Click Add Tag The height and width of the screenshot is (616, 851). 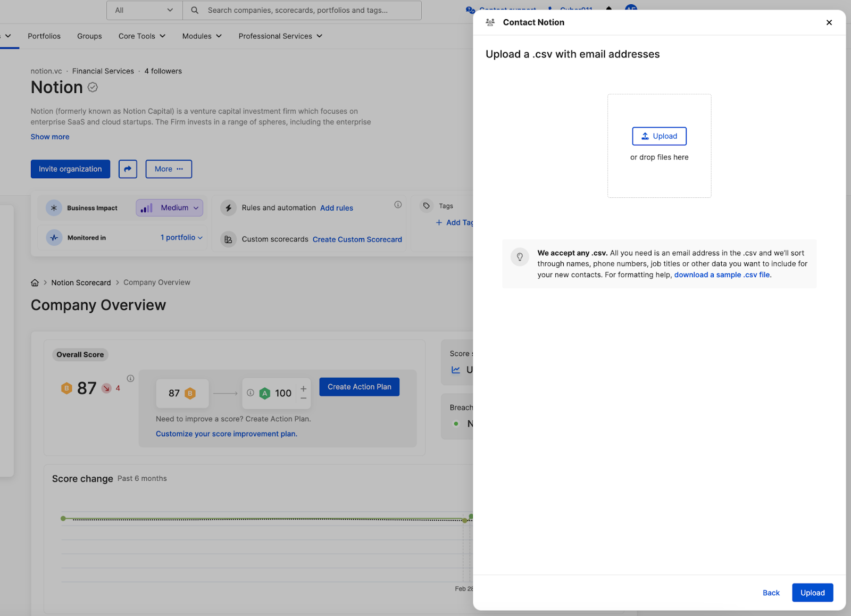tap(455, 222)
